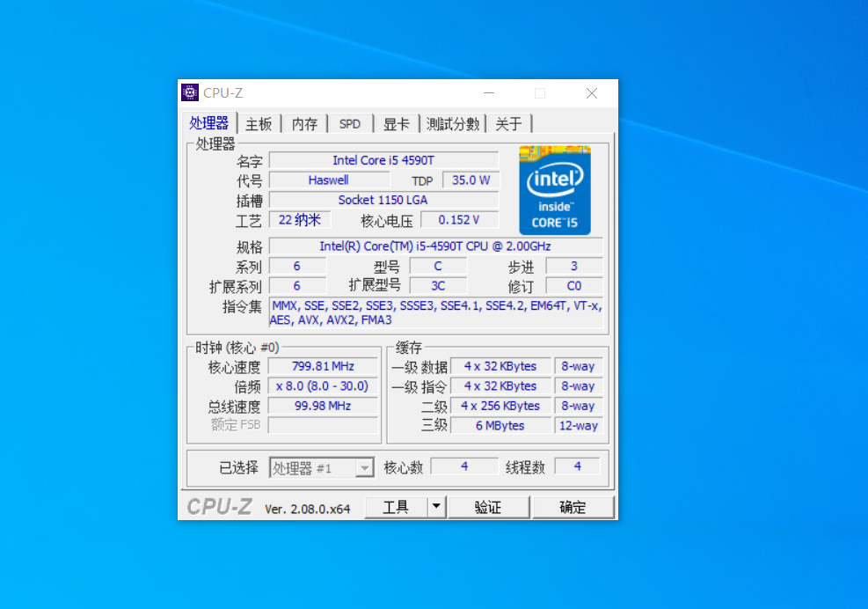
Task: Click the 一级 数据 '8-way' value
Action: click(x=579, y=366)
